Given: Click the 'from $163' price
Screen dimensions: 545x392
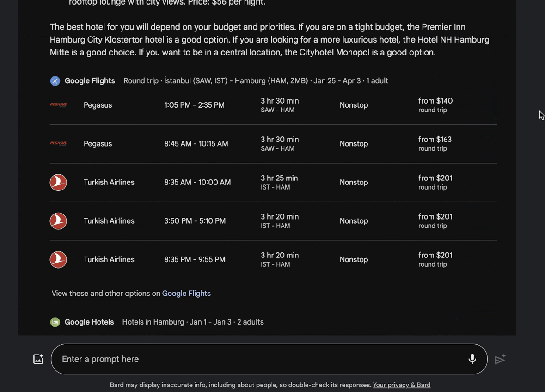Looking at the screenshot, I should pos(435,139).
